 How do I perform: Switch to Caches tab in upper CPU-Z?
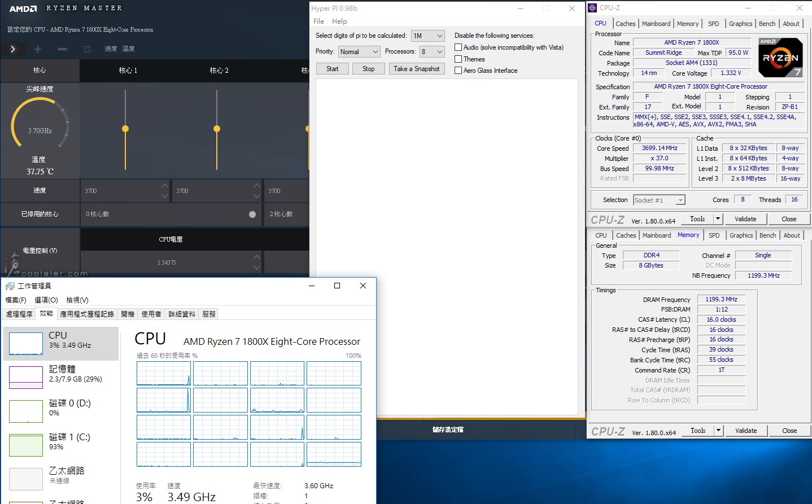[x=625, y=24]
